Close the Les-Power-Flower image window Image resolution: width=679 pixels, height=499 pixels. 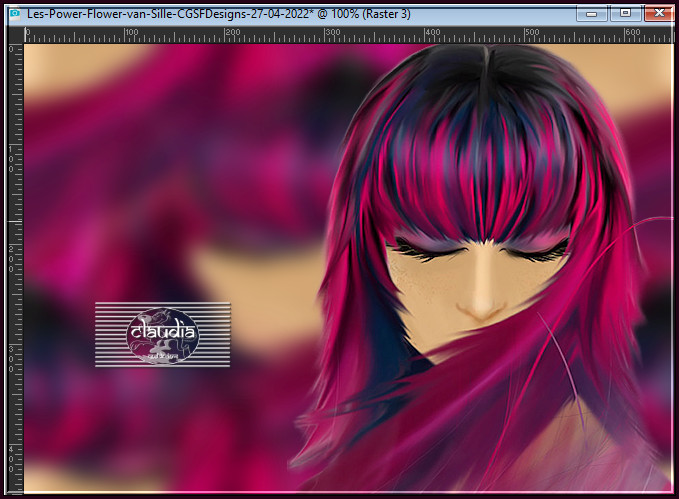(x=659, y=14)
